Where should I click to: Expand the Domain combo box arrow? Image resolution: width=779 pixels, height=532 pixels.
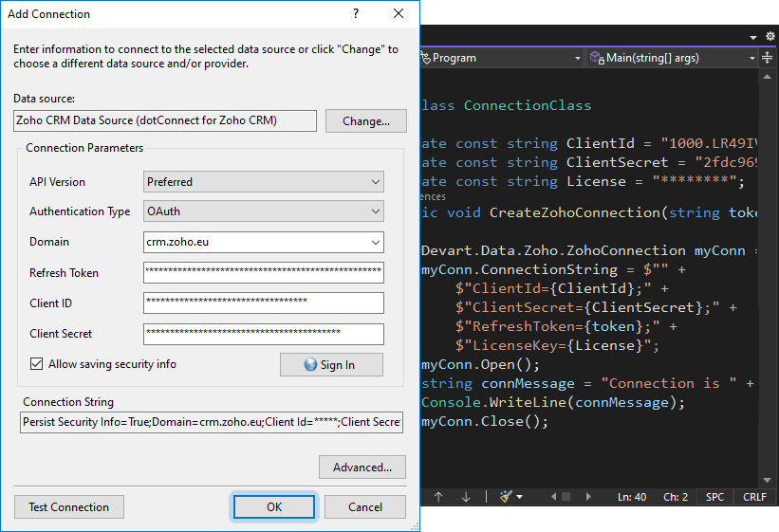(376, 243)
